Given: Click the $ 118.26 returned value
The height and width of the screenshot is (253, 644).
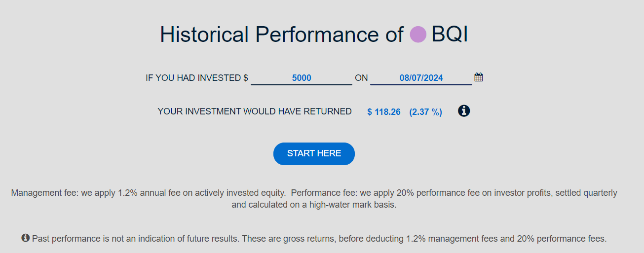Looking at the screenshot, I should [x=384, y=112].
